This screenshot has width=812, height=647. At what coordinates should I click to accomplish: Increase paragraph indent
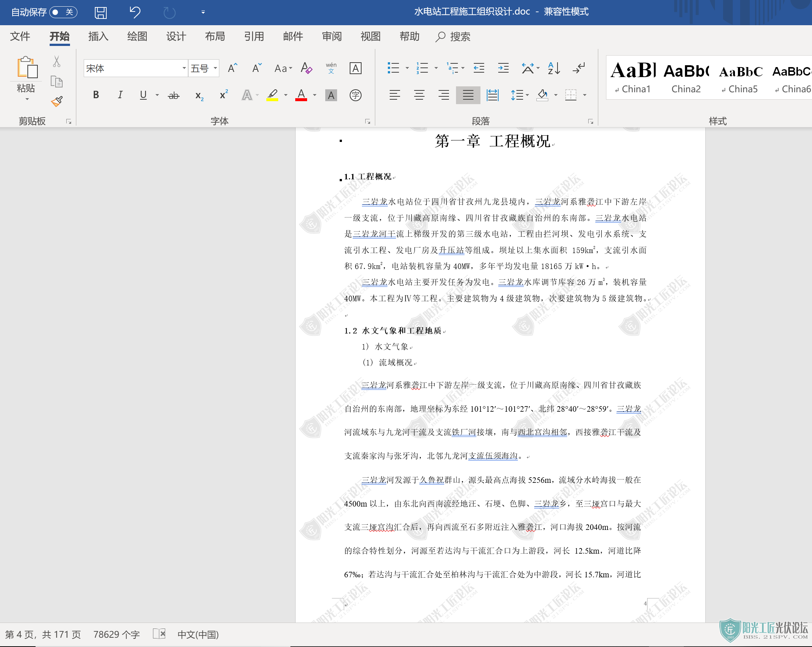click(x=503, y=68)
